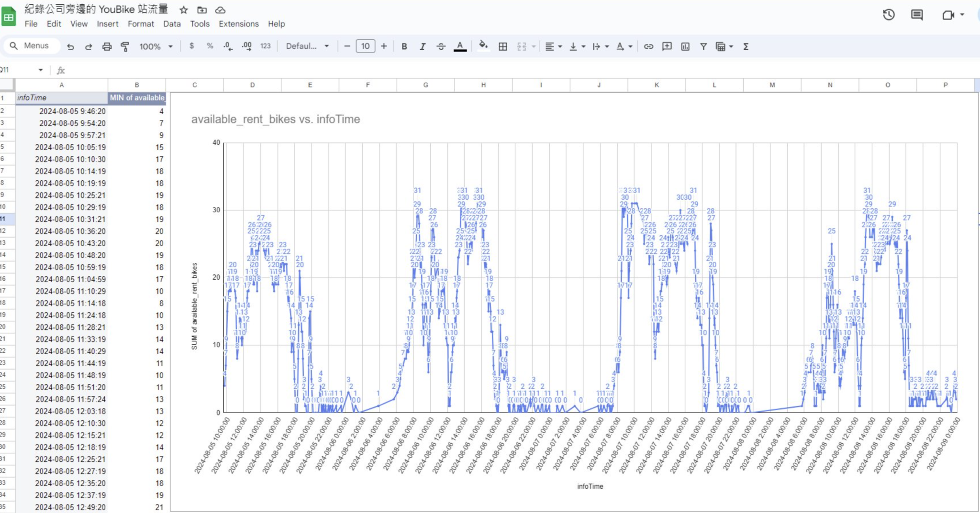
Task: Click the infoTime horizontal axis title
Action: (x=590, y=486)
